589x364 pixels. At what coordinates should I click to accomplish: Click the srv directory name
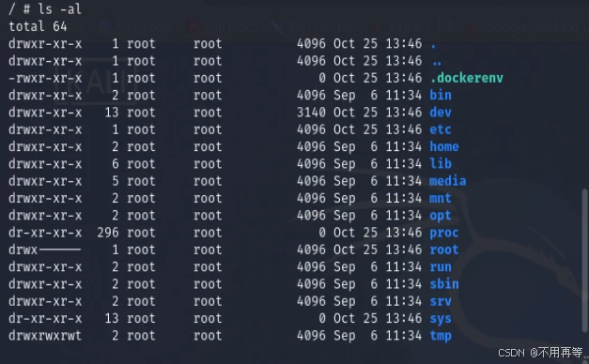[x=441, y=301]
